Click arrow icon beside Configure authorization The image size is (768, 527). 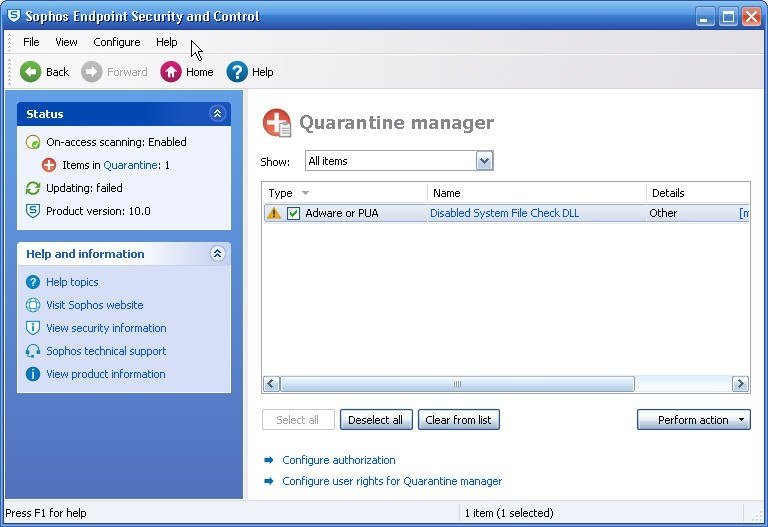coord(268,460)
